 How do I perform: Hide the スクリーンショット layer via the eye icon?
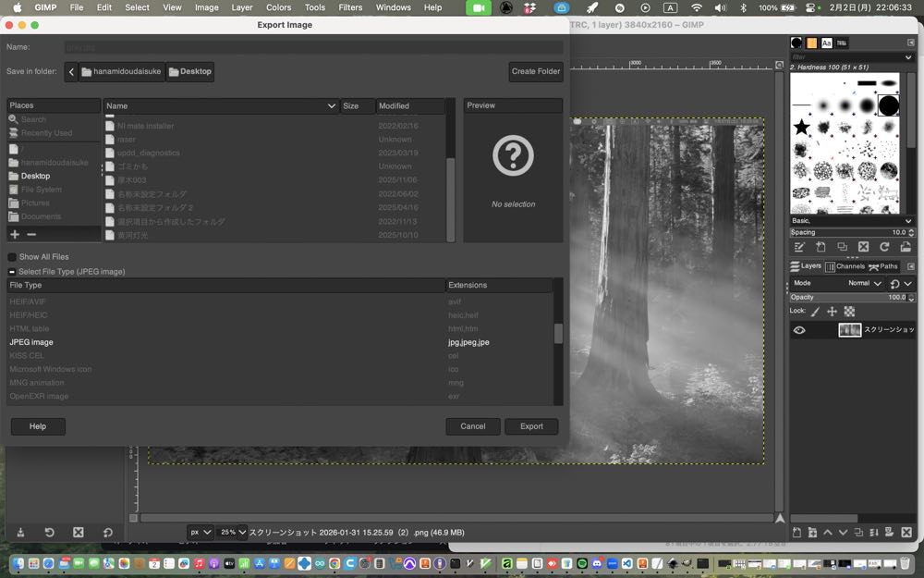pyautogui.click(x=799, y=330)
